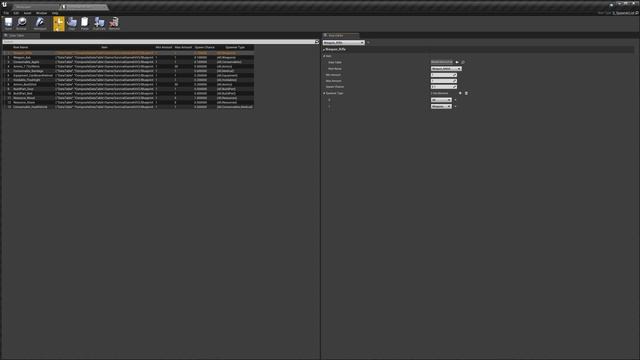640x360 pixels.
Task: Edit the Max Amount value field
Action: click(444, 81)
